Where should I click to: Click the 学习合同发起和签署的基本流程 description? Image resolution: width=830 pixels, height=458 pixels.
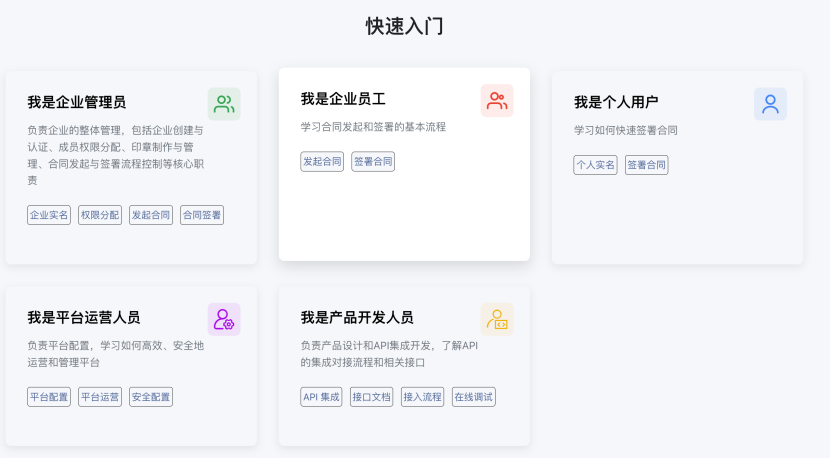pos(373,127)
